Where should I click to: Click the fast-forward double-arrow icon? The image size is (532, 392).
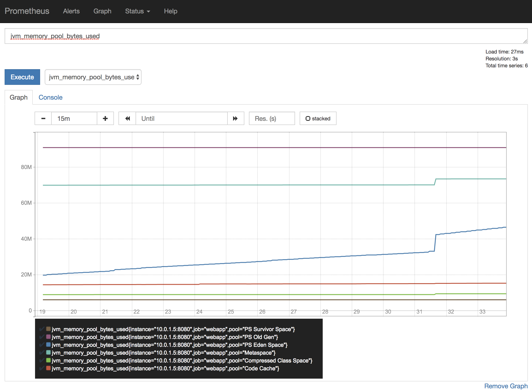pos(235,118)
